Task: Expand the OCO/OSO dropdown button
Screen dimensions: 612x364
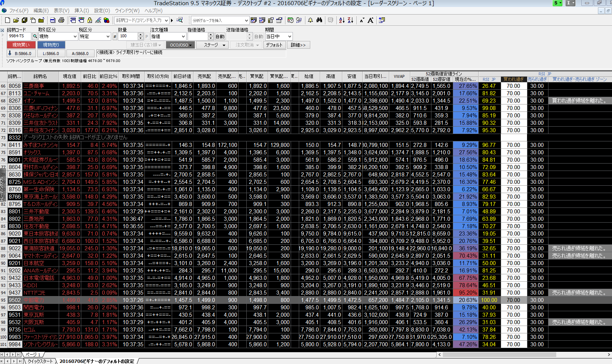Action: point(180,45)
